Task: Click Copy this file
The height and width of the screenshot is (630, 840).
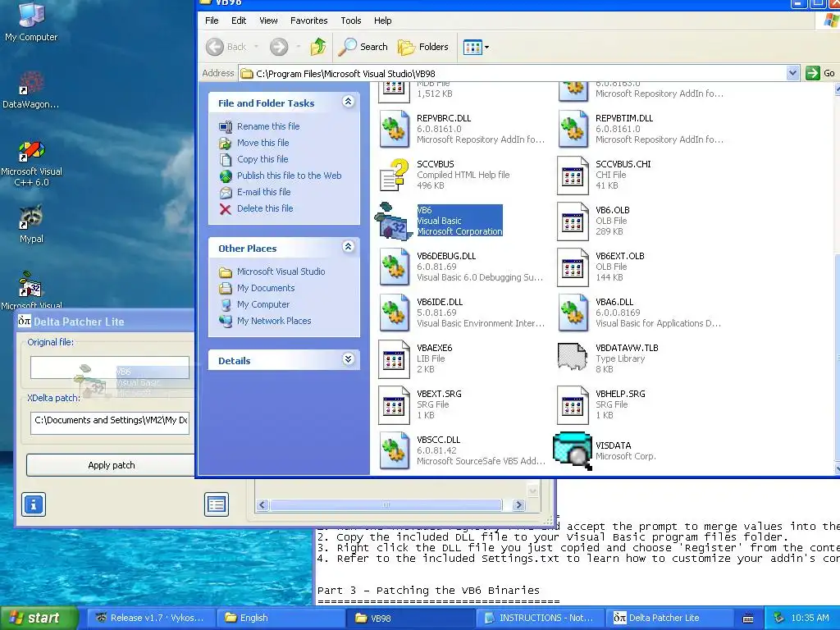Action: point(262,159)
